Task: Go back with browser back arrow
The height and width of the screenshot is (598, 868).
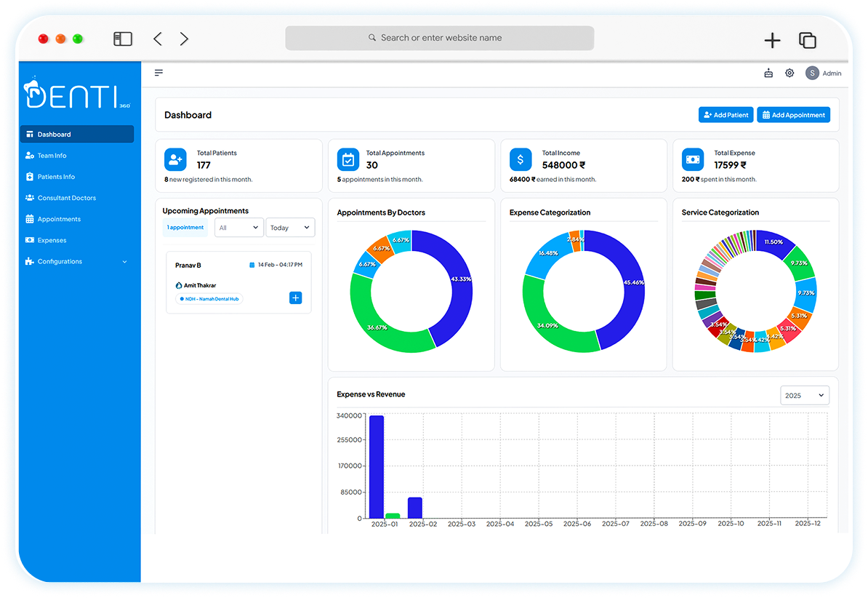Action: [x=158, y=39]
